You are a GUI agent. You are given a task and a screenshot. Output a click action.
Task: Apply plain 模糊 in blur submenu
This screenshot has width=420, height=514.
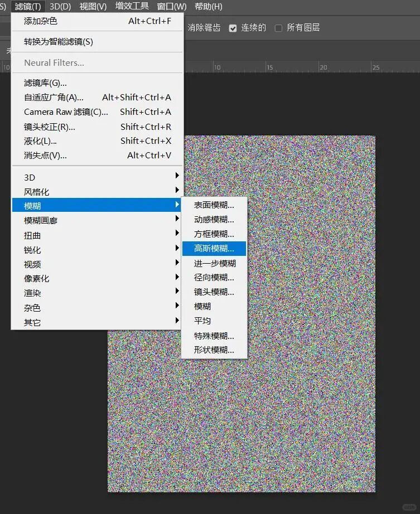[x=214, y=306]
